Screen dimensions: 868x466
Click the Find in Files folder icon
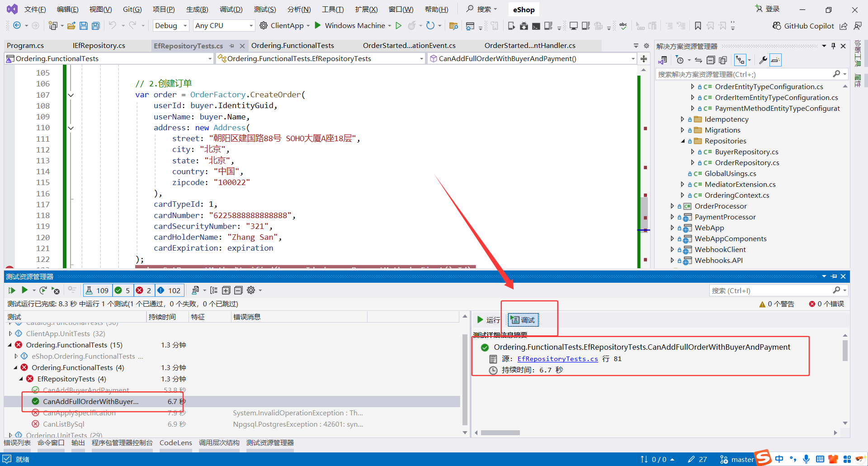453,26
